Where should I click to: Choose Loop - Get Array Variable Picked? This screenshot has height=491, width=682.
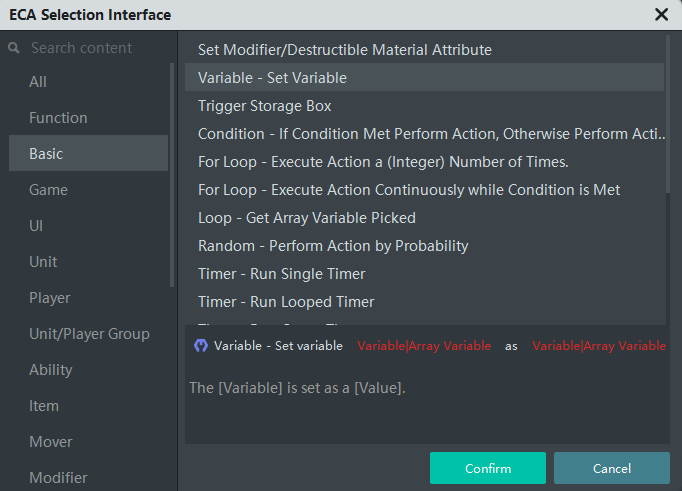click(x=425, y=218)
